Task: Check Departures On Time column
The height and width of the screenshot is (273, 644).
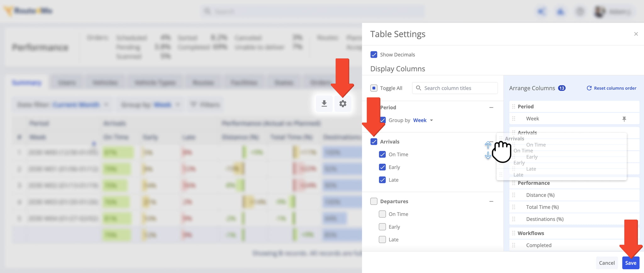Action: [x=382, y=214]
